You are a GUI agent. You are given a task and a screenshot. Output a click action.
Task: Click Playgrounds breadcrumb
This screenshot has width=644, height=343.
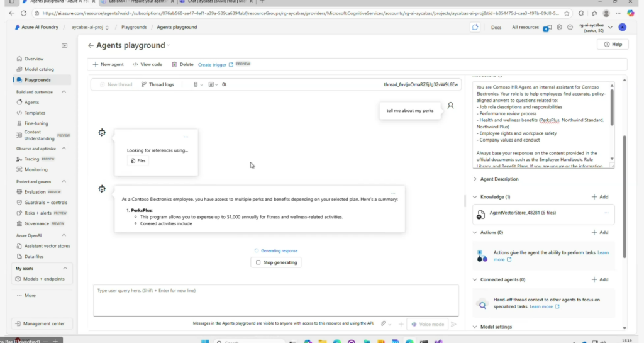[x=134, y=28]
